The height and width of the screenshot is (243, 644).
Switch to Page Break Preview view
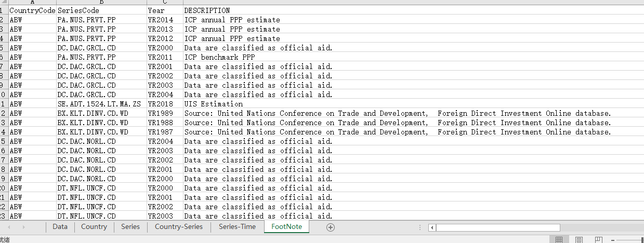tap(598, 240)
